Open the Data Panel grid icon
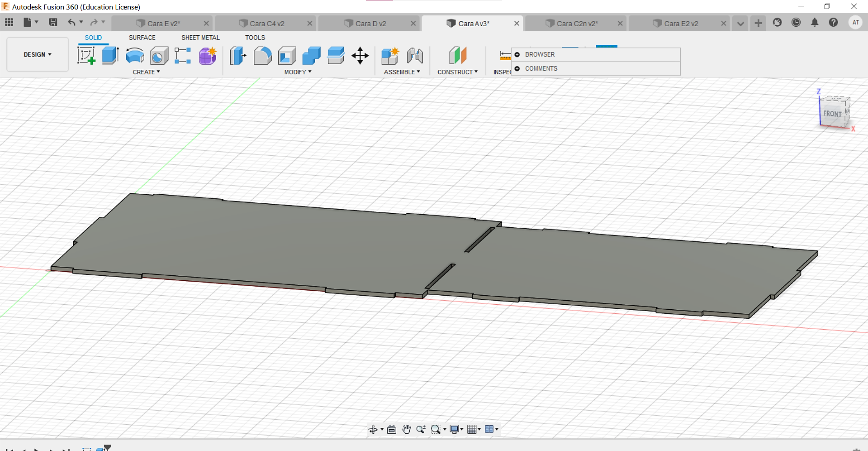 pos(9,22)
